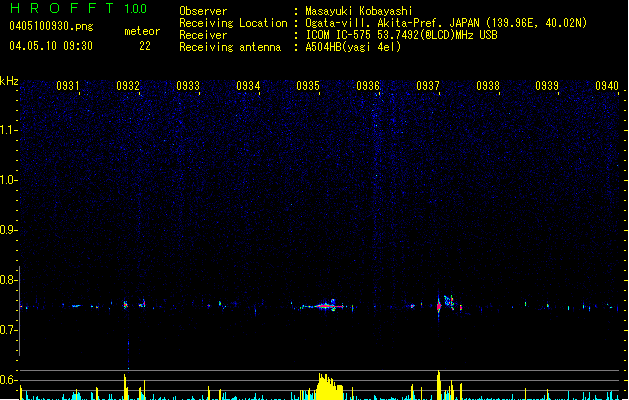
Task: Click the 0.9 kHz axis label
Action: 8,230
